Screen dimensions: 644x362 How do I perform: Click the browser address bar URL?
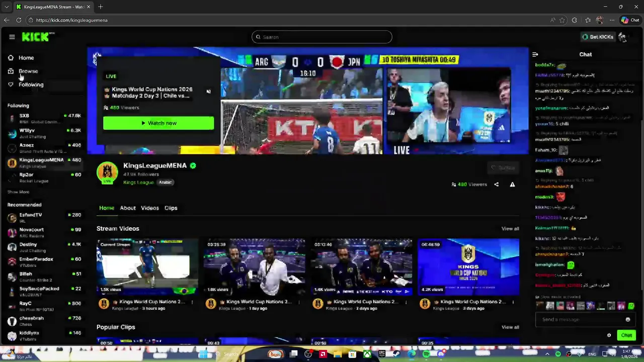(71, 20)
